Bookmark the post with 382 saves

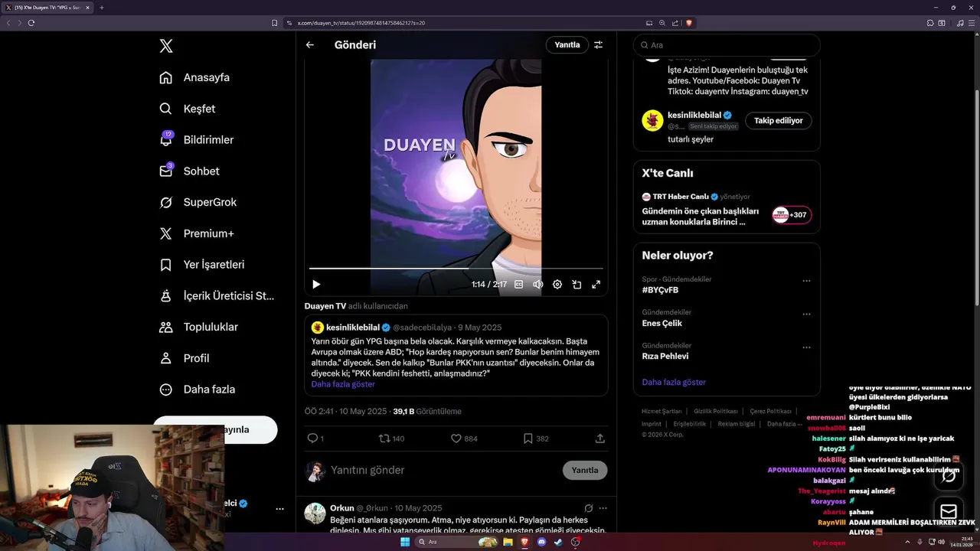(536, 439)
